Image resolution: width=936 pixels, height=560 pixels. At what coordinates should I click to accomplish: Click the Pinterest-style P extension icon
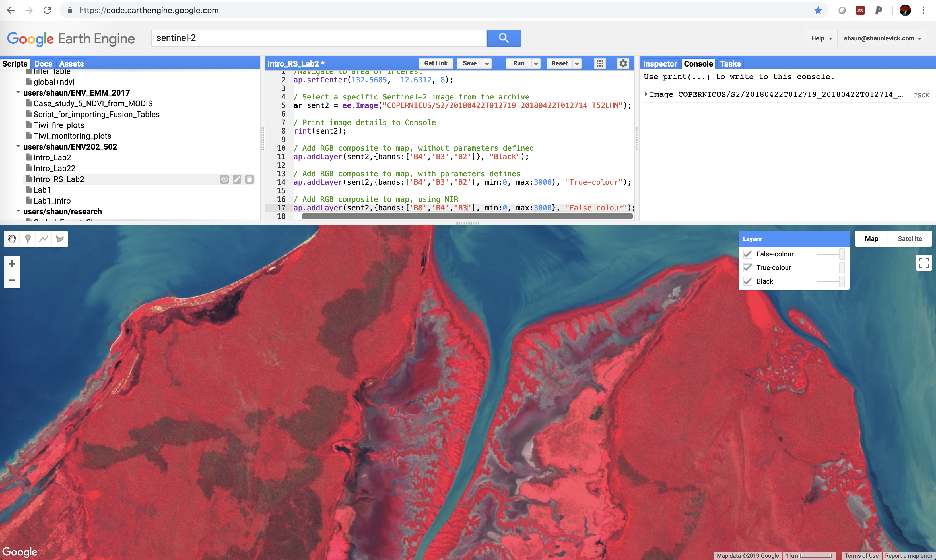pos(879,10)
